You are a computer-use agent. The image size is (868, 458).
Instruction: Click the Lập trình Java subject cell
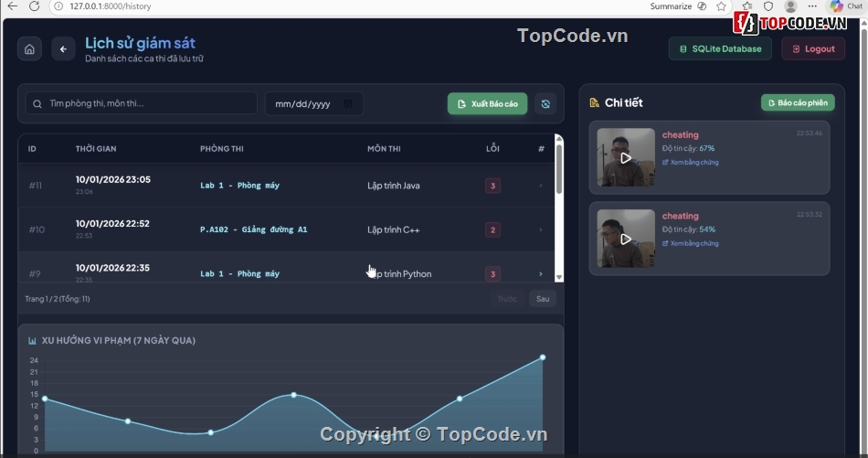pyautogui.click(x=394, y=186)
